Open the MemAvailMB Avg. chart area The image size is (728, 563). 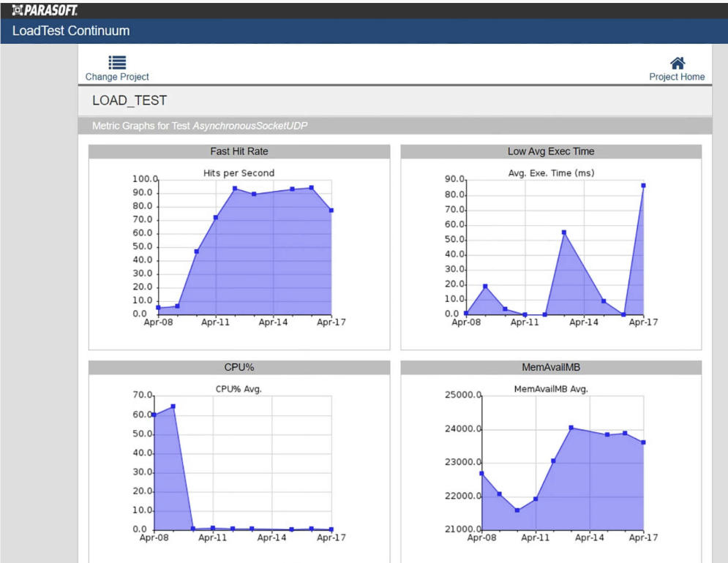pos(563,463)
